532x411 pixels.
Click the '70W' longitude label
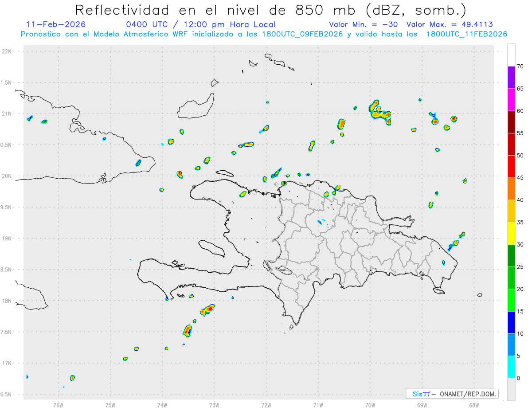[x=370, y=405]
